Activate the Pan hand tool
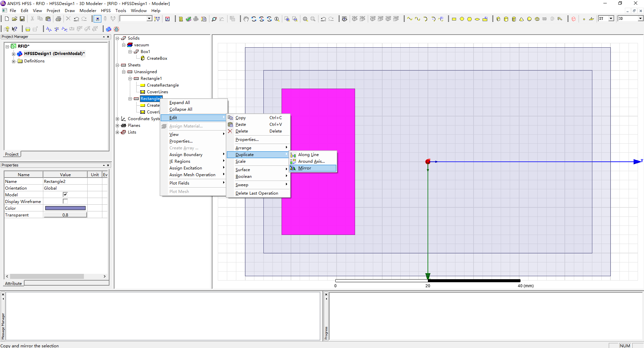Screen dimensions: 644x348 [246, 19]
